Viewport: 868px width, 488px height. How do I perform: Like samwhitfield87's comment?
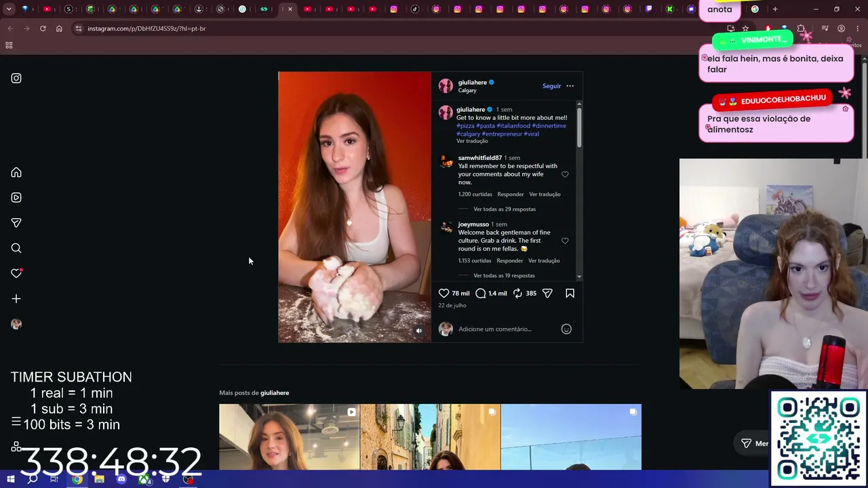[565, 174]
